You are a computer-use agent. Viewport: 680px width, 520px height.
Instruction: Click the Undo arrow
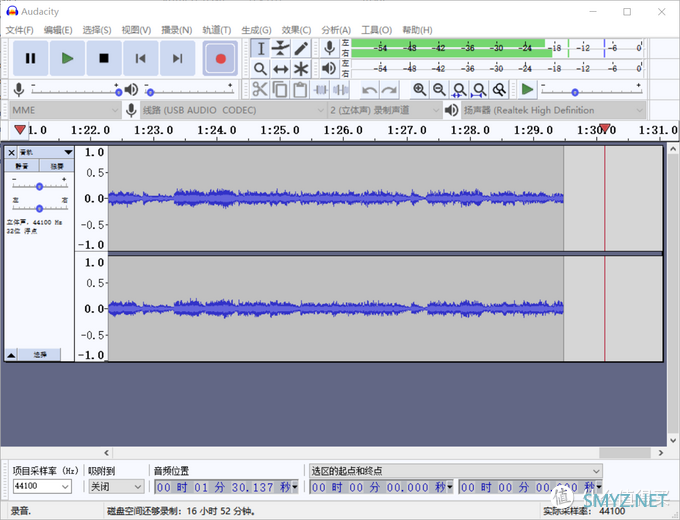369,90
